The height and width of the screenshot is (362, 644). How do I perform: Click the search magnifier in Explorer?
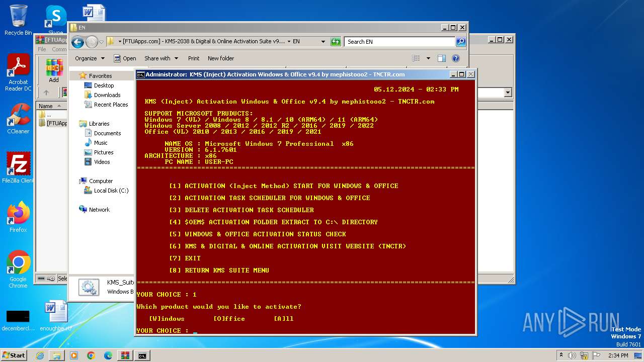(460, 42)
